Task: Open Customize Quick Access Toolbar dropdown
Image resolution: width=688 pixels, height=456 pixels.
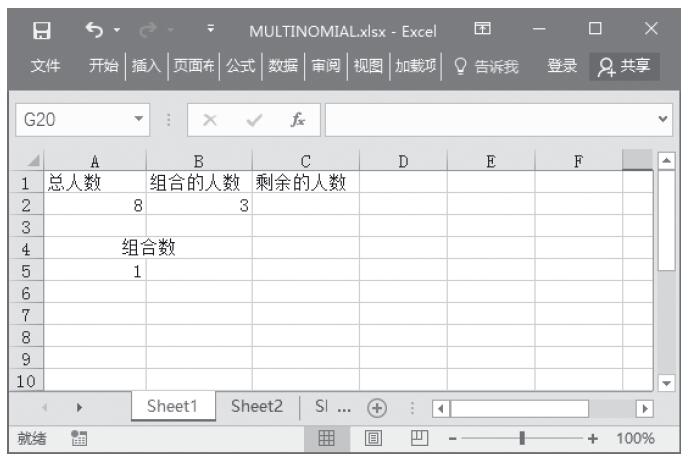Action: 210,30
